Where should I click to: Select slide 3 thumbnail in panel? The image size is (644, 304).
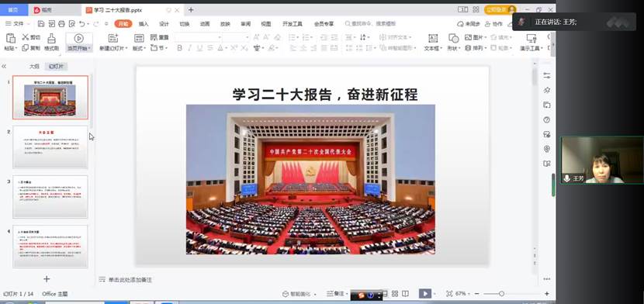(x=50, y=196)
